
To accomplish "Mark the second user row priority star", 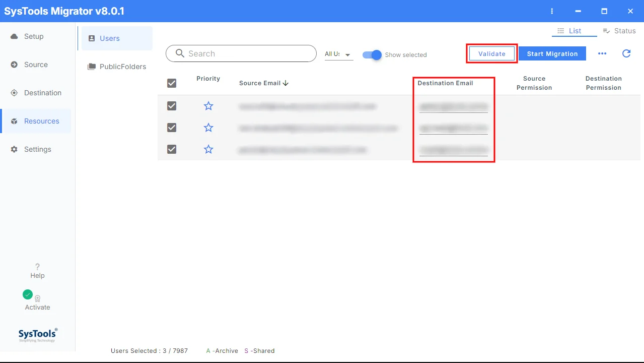I will click(208, 128).
